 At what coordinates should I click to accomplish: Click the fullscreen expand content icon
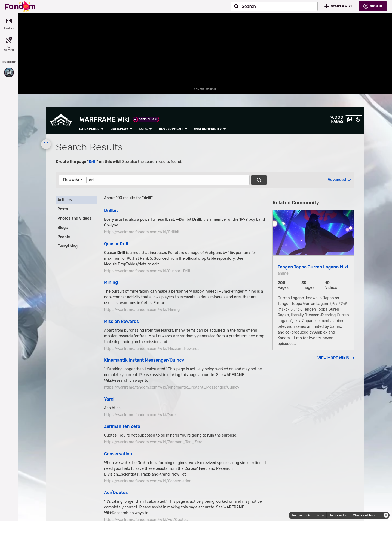tap(46, 144)
